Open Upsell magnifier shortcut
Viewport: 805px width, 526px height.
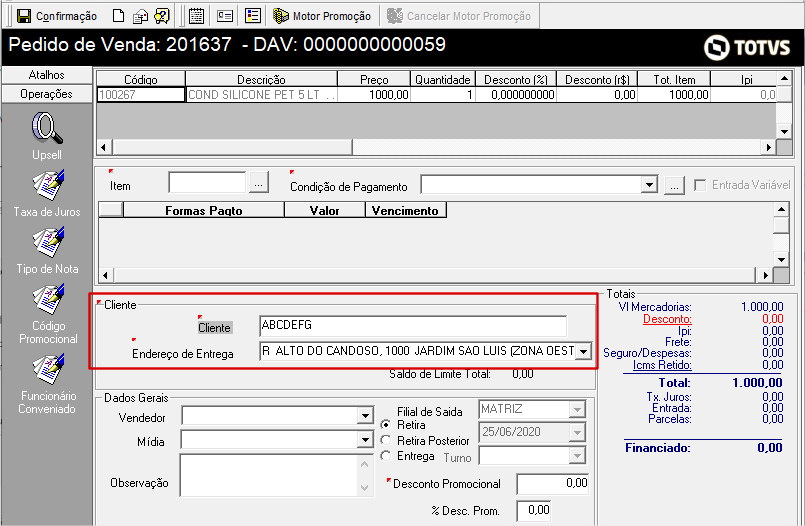[x=47, y=135]
